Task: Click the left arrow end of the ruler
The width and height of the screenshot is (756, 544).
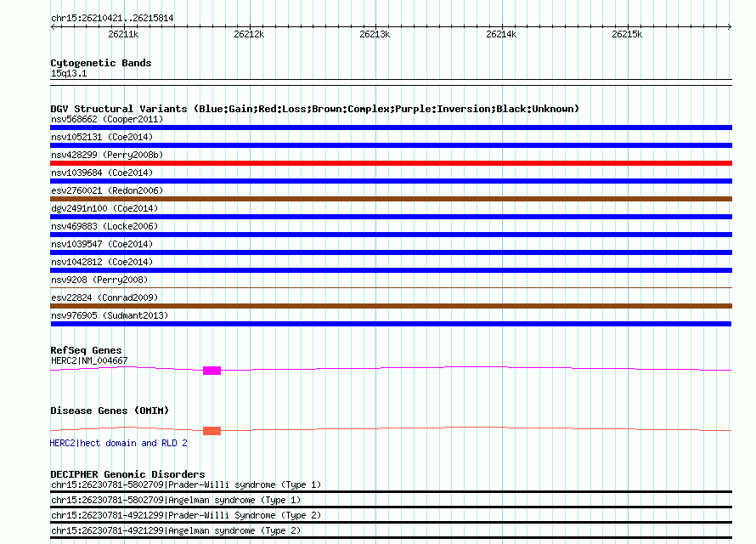Action: [x=53, y=26]
